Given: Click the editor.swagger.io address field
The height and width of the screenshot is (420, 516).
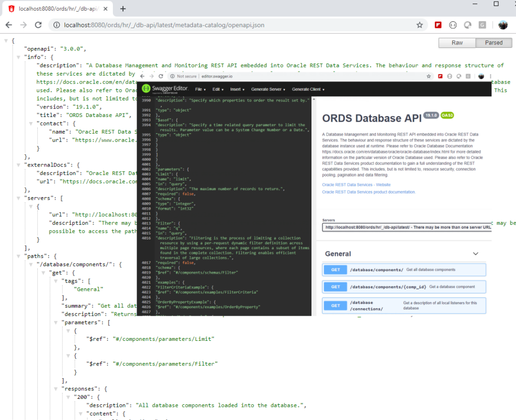Looking at the screenshot, I should point(217,76).
